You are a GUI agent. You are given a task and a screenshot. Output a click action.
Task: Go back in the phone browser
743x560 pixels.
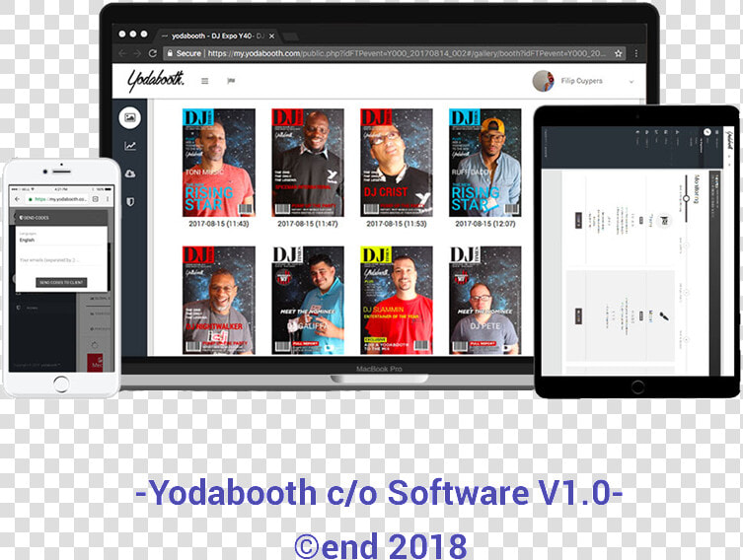tap(18, 199)
